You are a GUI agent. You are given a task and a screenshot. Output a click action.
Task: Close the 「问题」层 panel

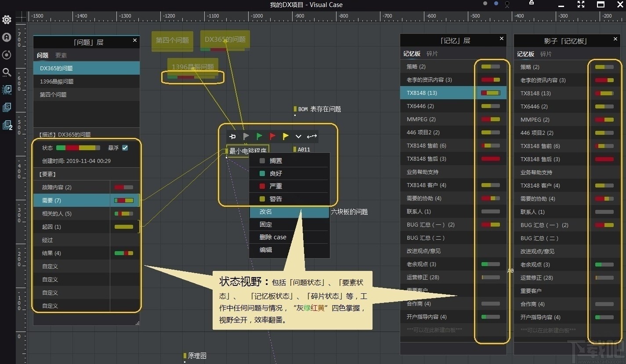click(x=135, y=40)
